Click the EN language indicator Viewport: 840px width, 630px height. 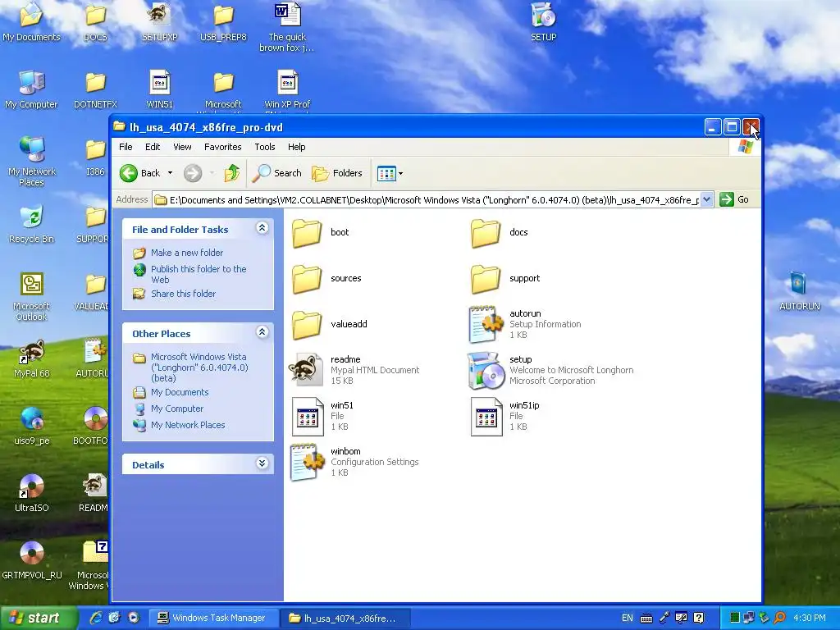coord(628,619)
